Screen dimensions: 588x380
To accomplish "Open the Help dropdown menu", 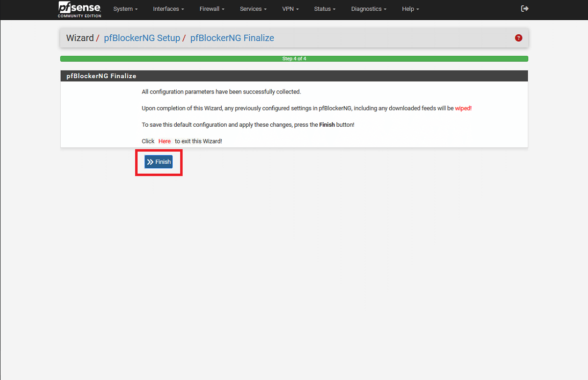I will 410,9.
